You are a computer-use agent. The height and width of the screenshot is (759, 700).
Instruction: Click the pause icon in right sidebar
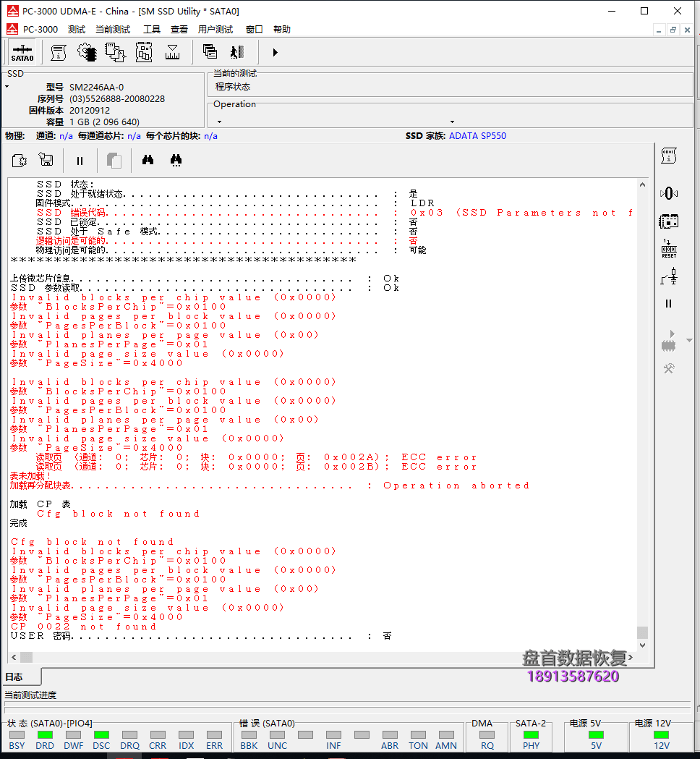click(x=669, y=303)
